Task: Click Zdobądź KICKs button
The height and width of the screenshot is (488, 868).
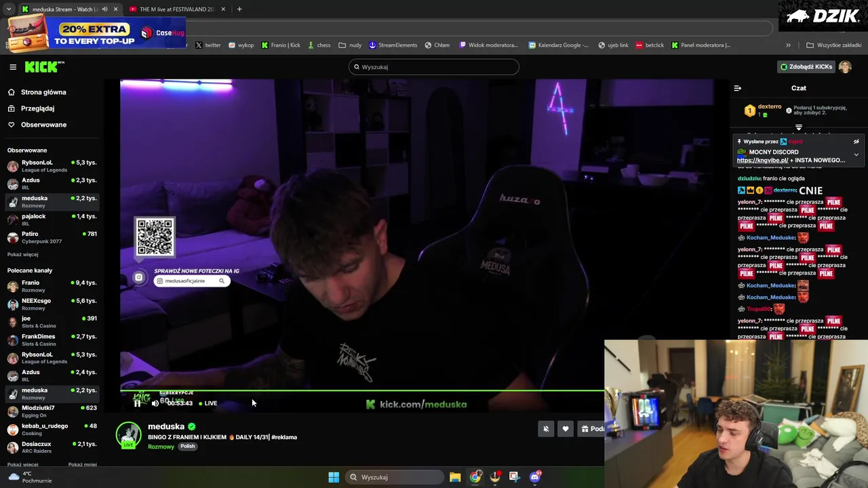Action: (x=806, y=66)
